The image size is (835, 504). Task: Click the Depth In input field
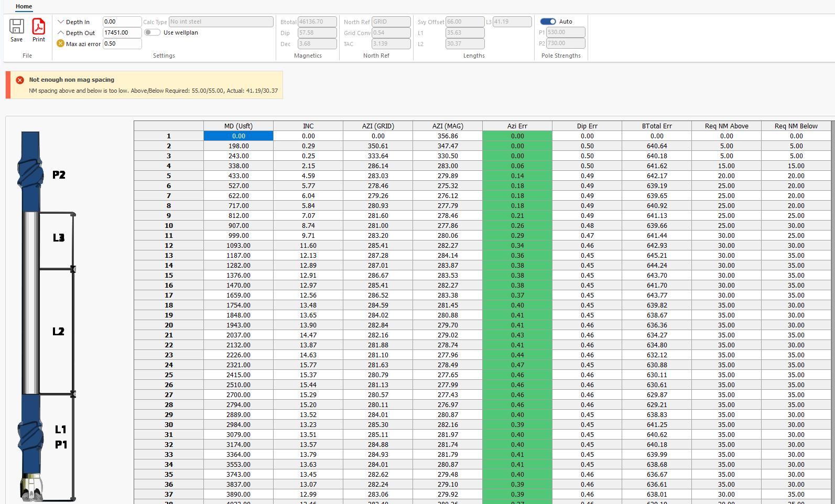click(x=122, y=22)
